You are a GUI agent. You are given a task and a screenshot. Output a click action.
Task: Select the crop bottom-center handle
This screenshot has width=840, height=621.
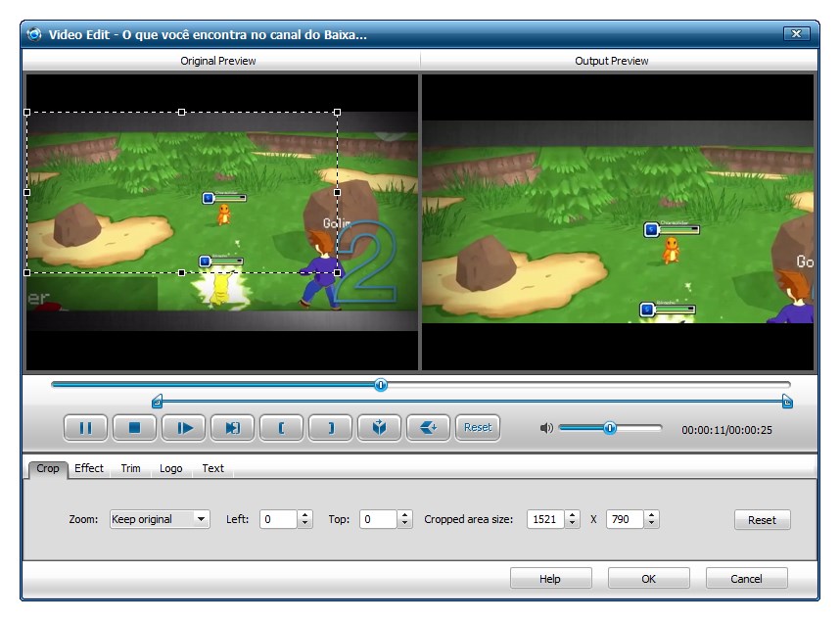(x=181, y=272)
